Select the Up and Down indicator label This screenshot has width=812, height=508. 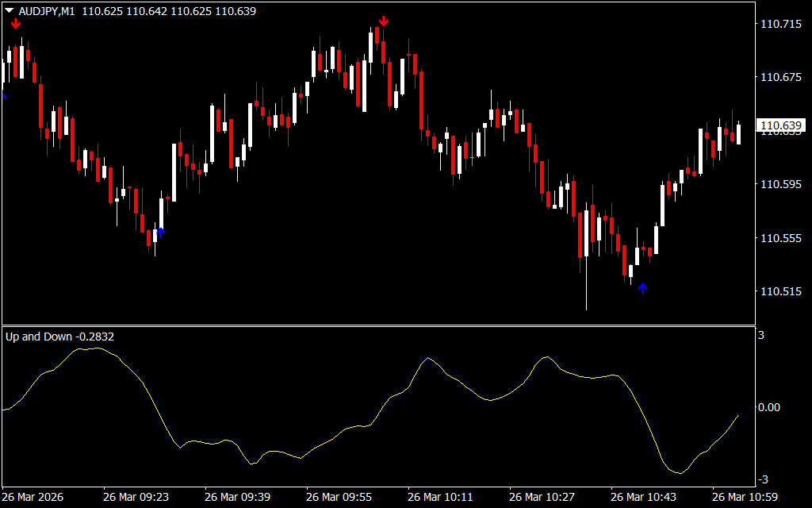coord(59,337)
